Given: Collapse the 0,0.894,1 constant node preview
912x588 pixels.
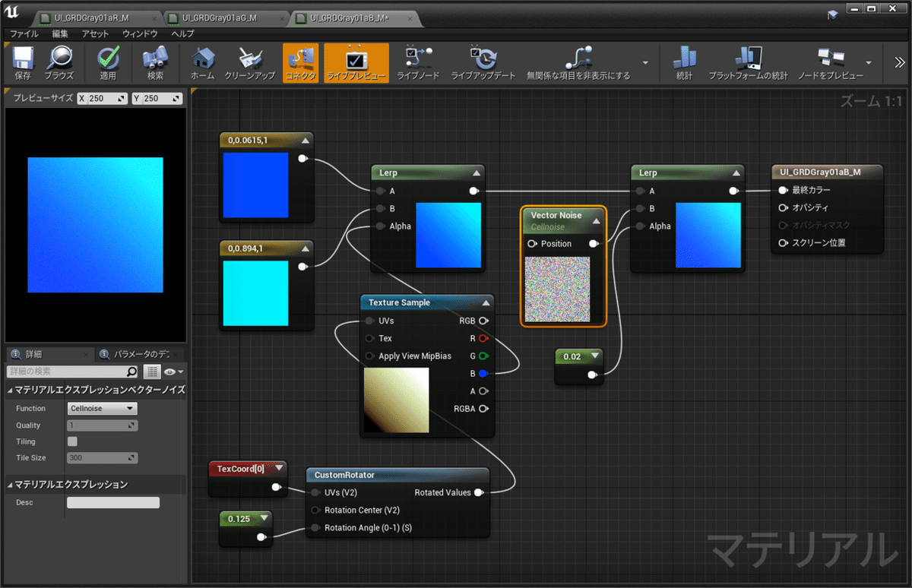Looking at the screenshot, I should pyautogui.click(x=306, y=248).
